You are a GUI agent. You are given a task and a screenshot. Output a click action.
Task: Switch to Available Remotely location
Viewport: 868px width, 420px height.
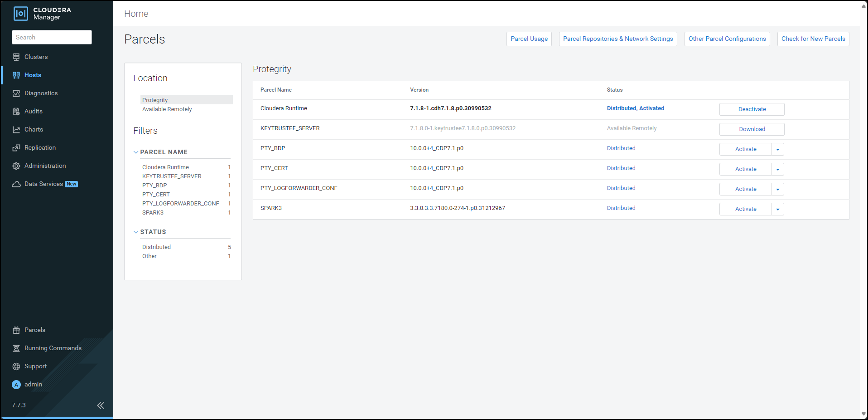click(167, 109)
